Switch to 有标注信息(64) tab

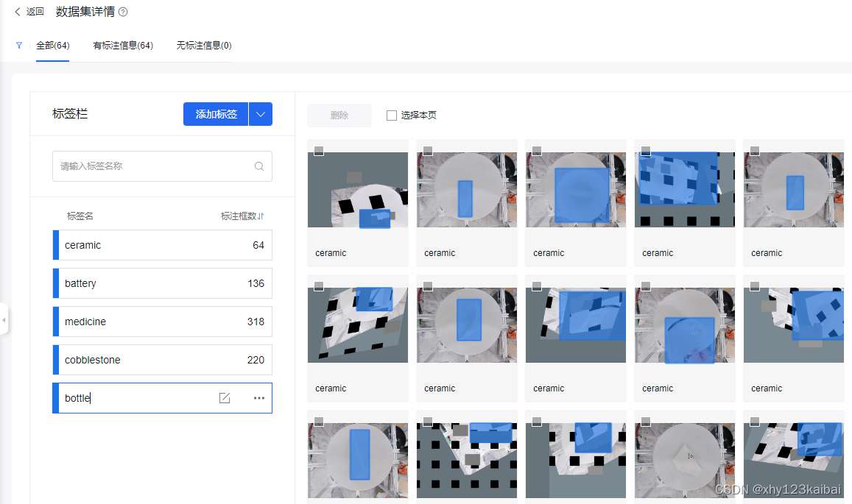[123, 46]
